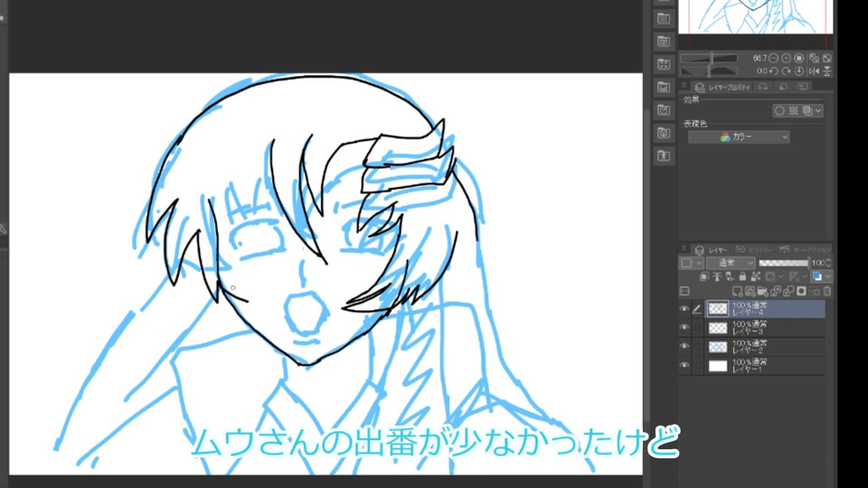The height and width of the screenshot is (488, 868).
Task: Toggle set as reference layer lighthouse icon
Action: point(717,277)
